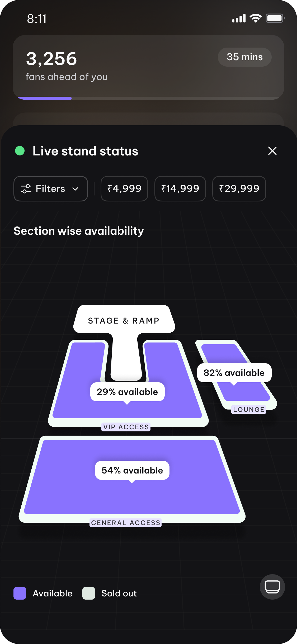Close the Live stand status sheet

(272, 151)
